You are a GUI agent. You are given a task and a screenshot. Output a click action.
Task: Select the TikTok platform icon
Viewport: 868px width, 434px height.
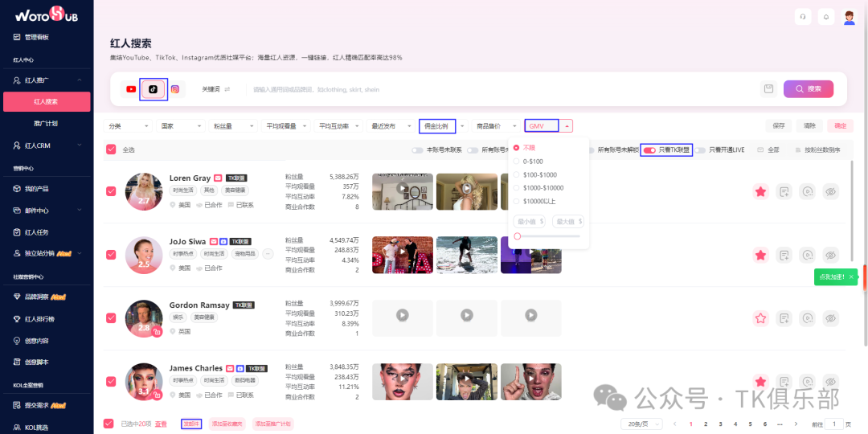click(154, 89)
